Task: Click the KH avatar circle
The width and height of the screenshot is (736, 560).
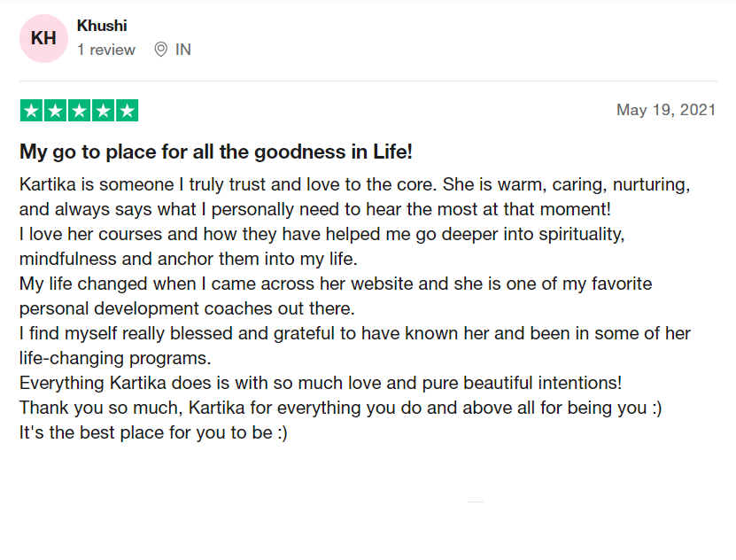Action: pyautogui.click(x=43, y=38)
